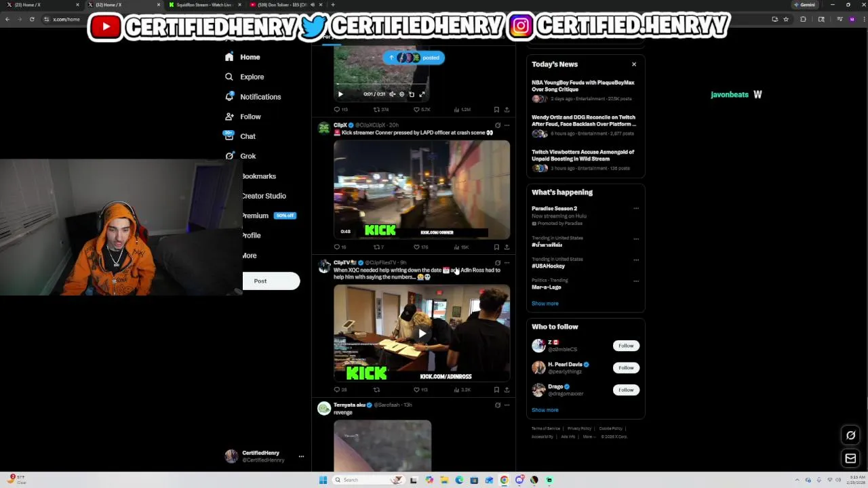The width and height of the screenshot is (868, 488).
Task: Open options for Paradise Season 2 trend
Action: click(636, 209)
